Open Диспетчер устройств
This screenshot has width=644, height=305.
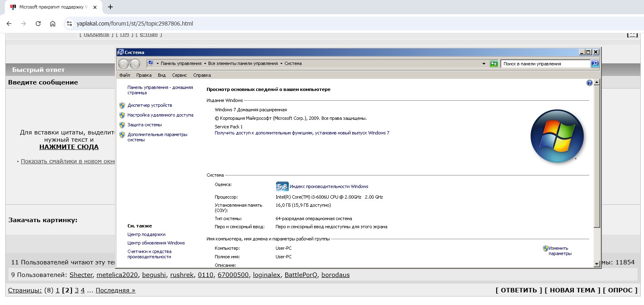point(150,105)
